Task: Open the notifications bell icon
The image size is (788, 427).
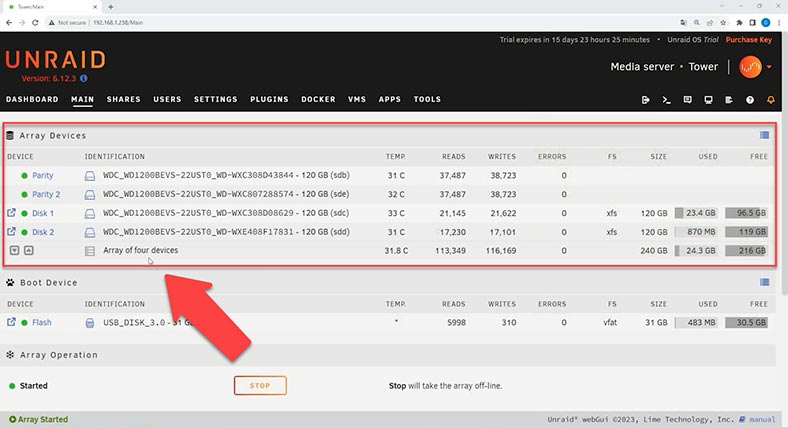Action: click(x=770, y=100)
